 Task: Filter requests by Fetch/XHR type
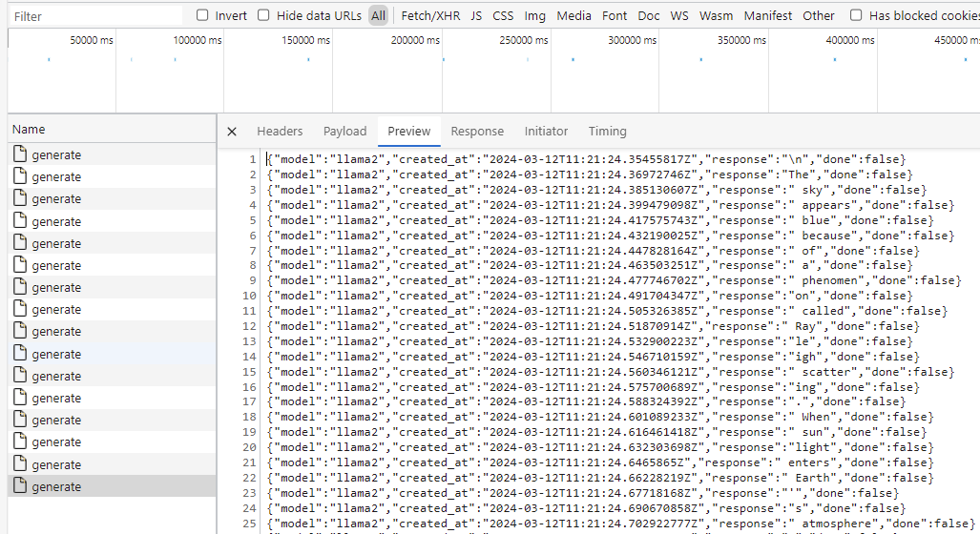(x=430, y=15)
